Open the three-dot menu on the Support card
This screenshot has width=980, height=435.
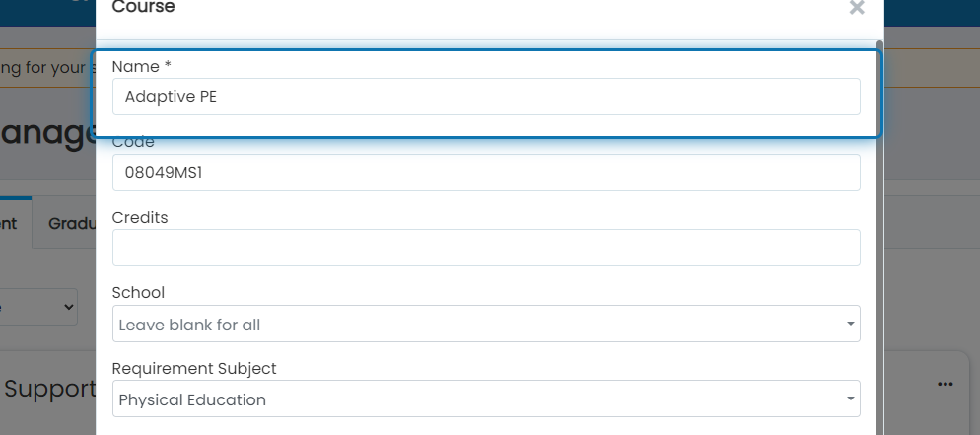(945, 384)
